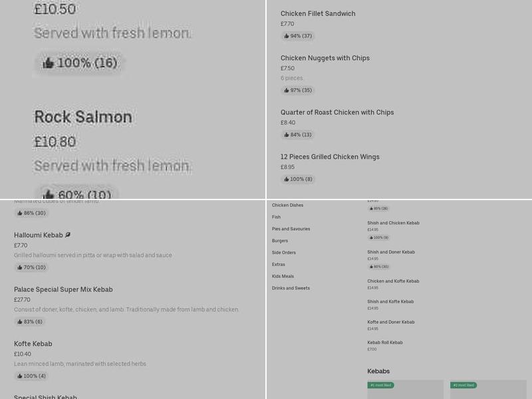
Task: Click the thumbs-up icon beside 97% (35)
Action: coord(287,90)
